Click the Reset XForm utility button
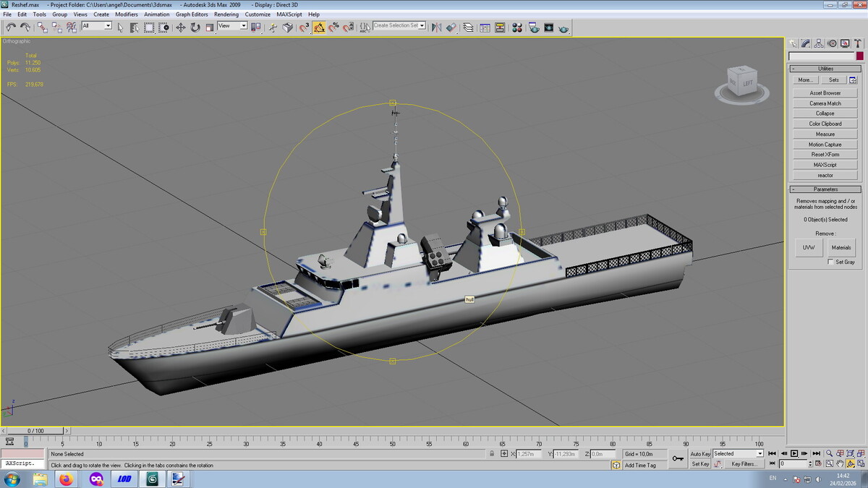 (825, 155)
